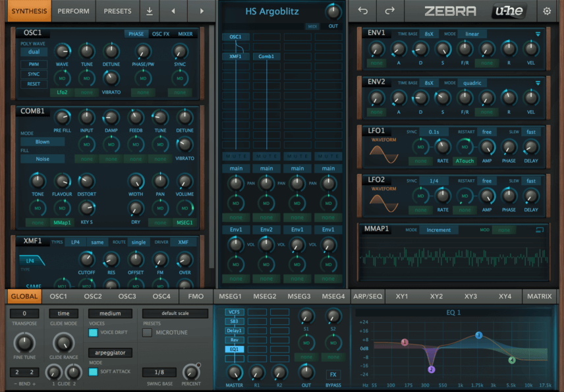Click the swing PERCENT knob
The width and height of the screenshot is (564, 392).
click(x=191, y=372)
